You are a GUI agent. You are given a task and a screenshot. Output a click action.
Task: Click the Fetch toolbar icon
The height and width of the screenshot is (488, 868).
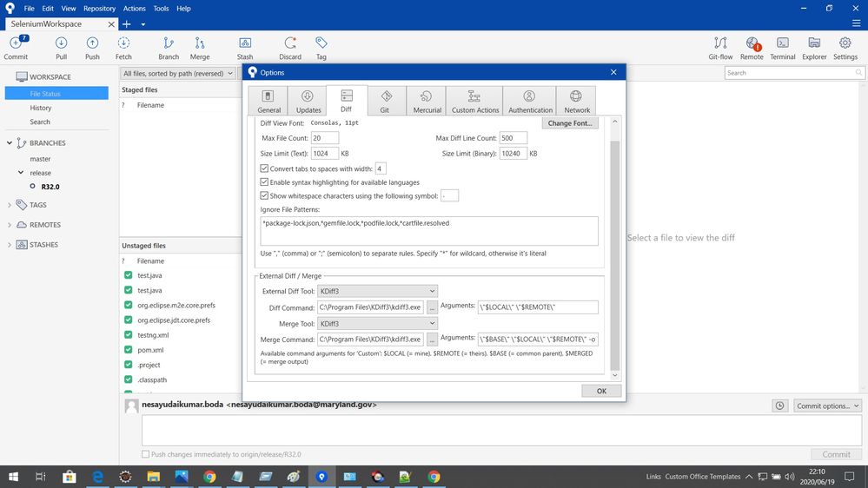(x=123, y=47)
